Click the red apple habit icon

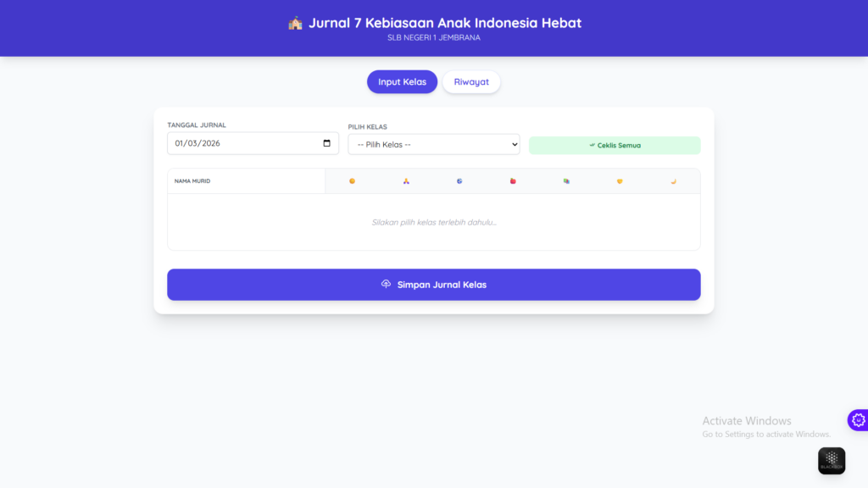[513, 181]
